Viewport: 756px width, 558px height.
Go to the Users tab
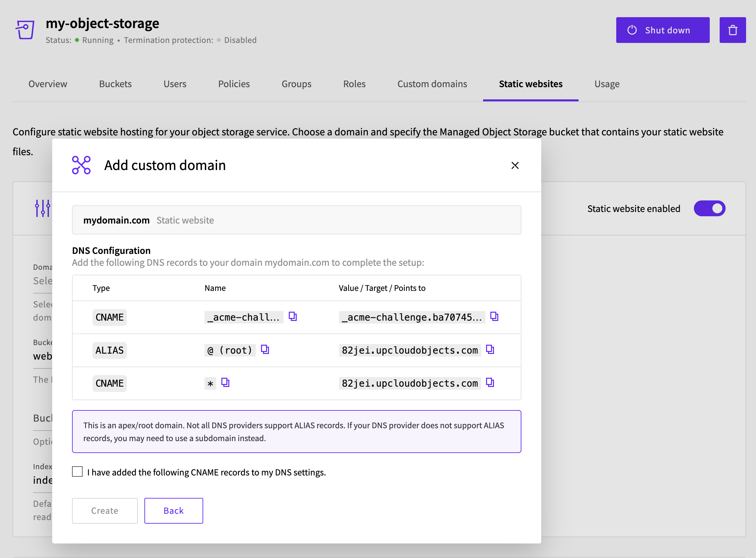click(x=175, y=84)
